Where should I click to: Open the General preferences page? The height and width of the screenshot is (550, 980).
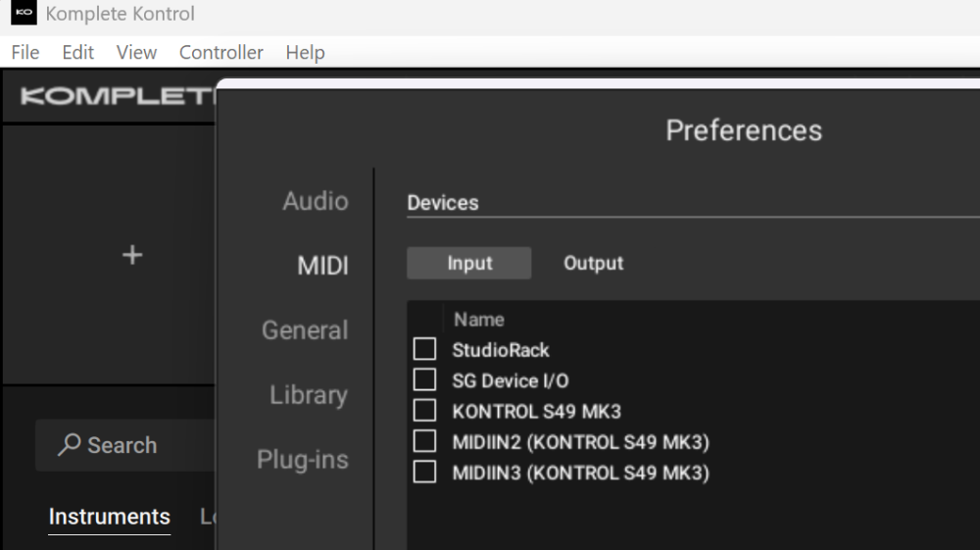pos(305,330)
